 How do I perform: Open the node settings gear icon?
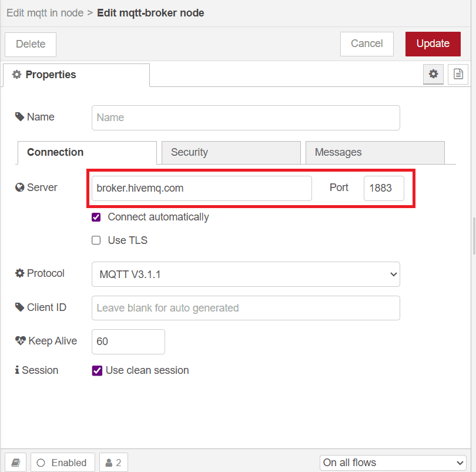[x=433, y=74]
